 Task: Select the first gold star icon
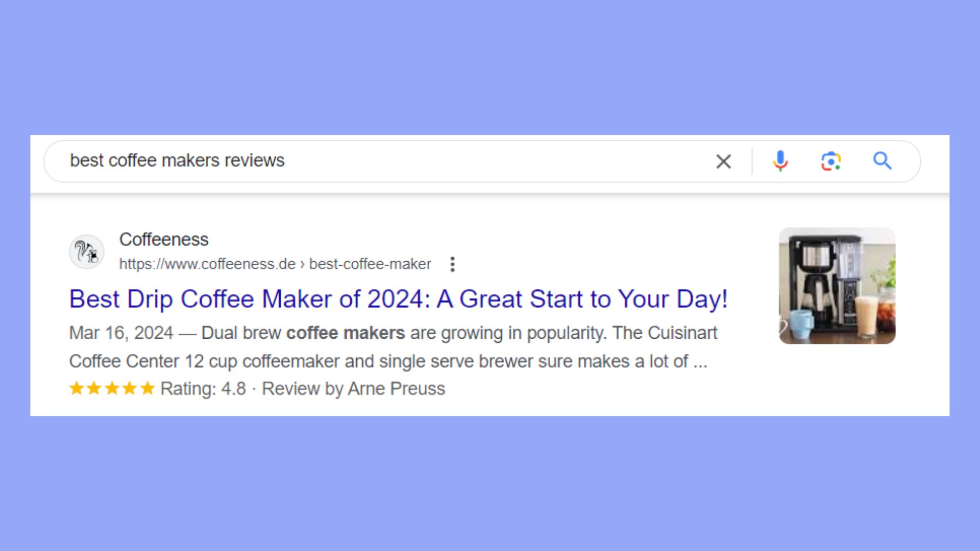pos(77,388)
